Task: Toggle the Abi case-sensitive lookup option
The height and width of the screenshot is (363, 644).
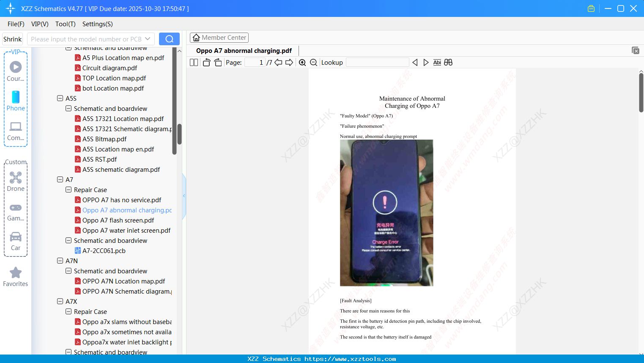Action: pos(437,62)
